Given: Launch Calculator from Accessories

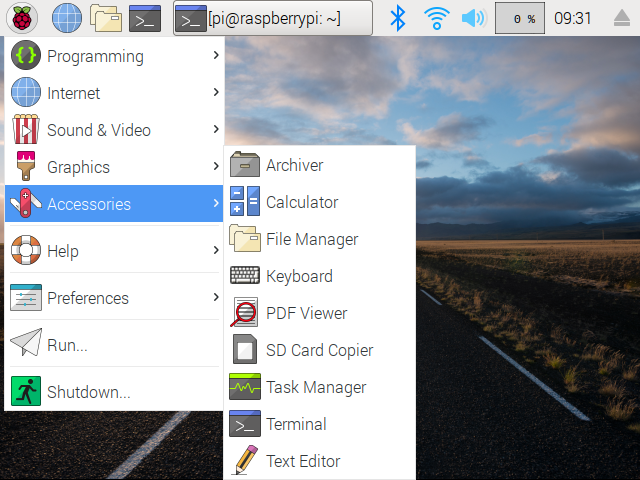Looking at the screenshot, I should click(320, 202).
